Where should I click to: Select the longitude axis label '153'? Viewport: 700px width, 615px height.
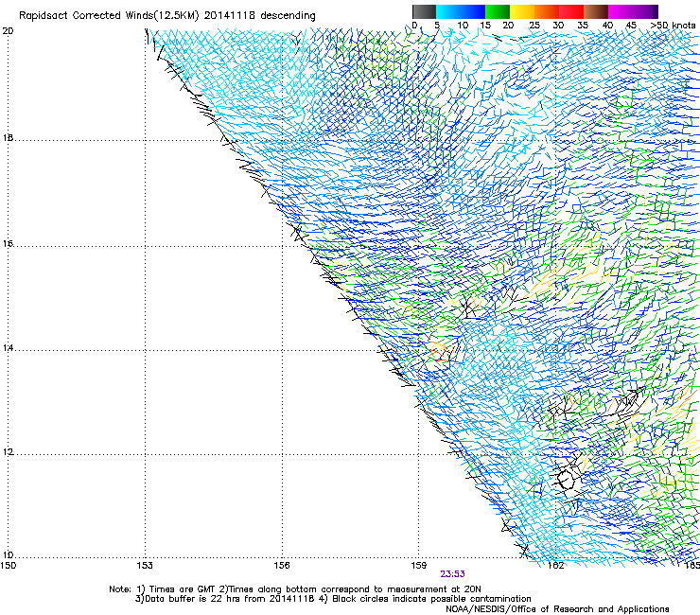[x=145, y=566]
